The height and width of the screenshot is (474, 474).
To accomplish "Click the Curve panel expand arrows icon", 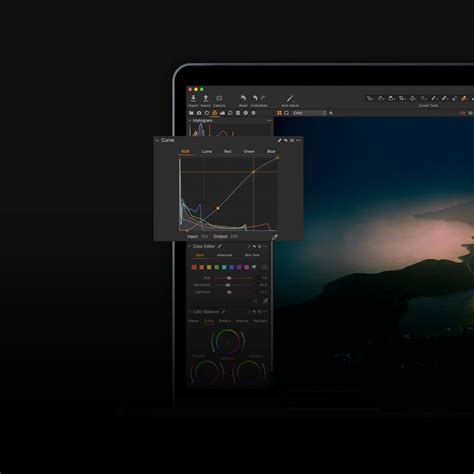I will [280, 140].
